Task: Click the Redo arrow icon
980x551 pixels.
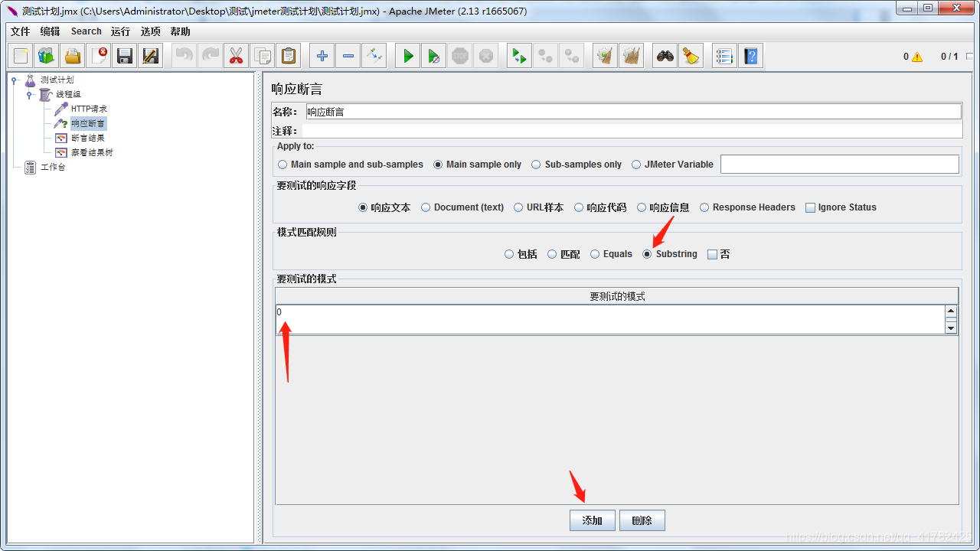Action: (x=210, y=56)
